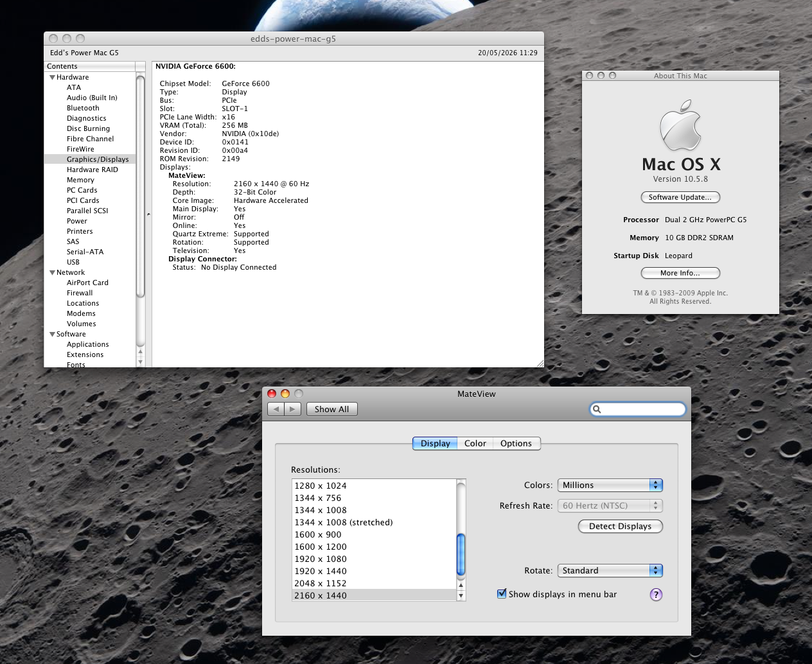Select Applications under Software

(87, 345)
